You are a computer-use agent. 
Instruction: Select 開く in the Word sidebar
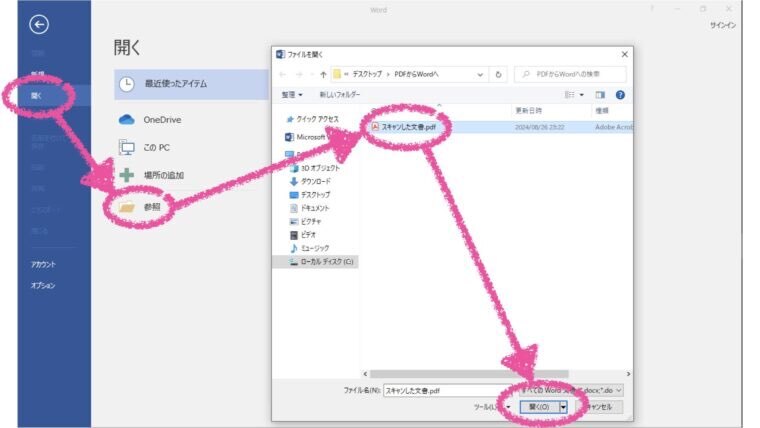36,95
